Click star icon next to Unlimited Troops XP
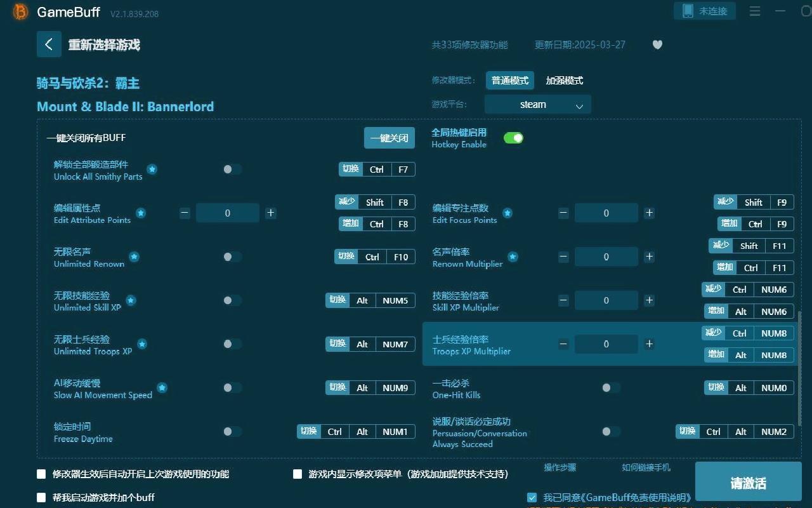The height and width of the screenshot is (508, 812). [x=142, y=344]
